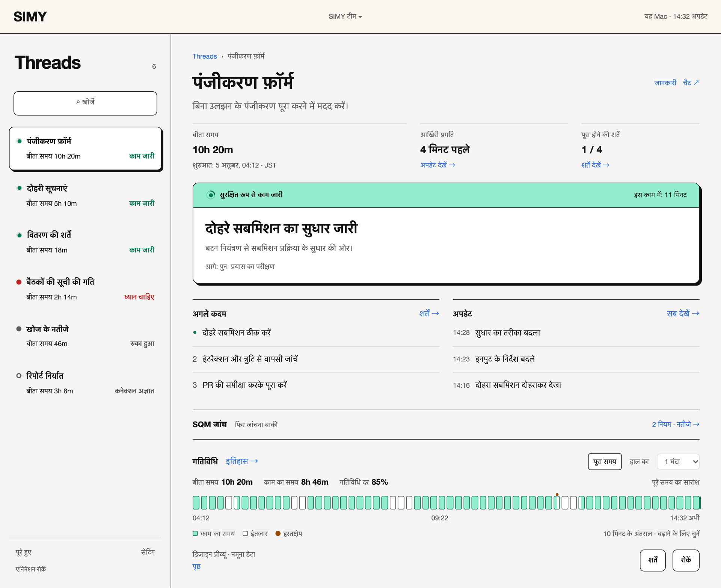Click the सुरक्षित रूप से काम जारी status icon
The width and height of the screenshot is (721, 588).
(211, 195)
